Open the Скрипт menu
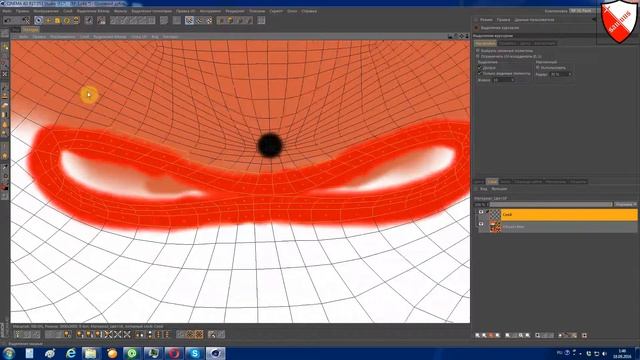Image resolution: width=640 pixels, height=360 pixels. click(x=276, y=11)
